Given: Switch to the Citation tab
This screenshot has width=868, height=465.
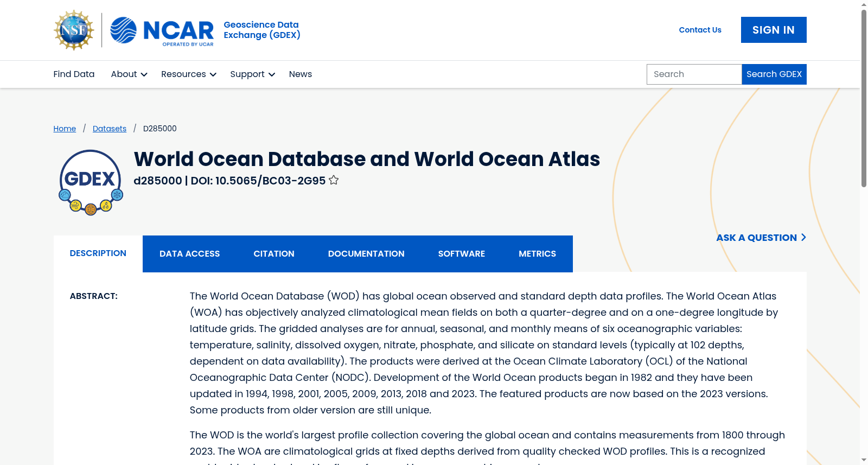Looking at the screenshot, I should [274, 254].
